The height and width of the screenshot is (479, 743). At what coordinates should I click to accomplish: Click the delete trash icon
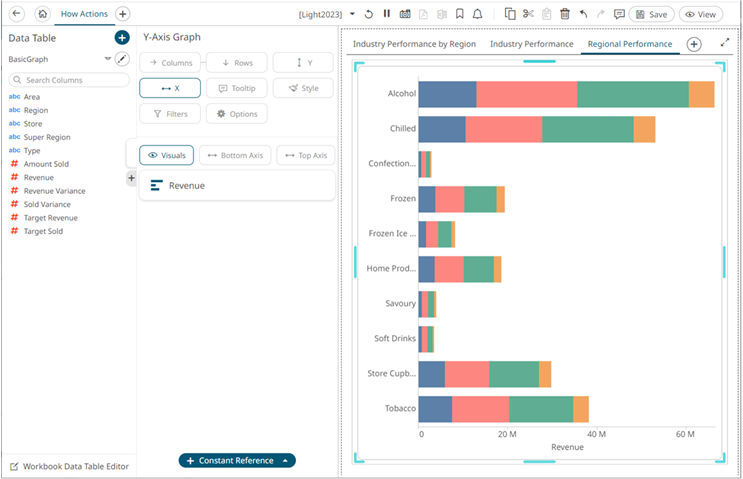tap(565, 14)
